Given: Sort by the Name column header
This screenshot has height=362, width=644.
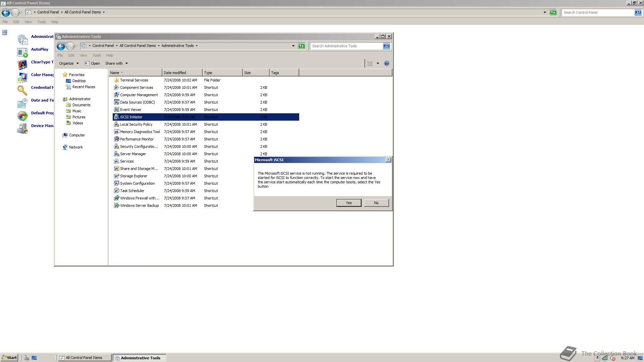Looking at the screenshot, I should 135,73.
